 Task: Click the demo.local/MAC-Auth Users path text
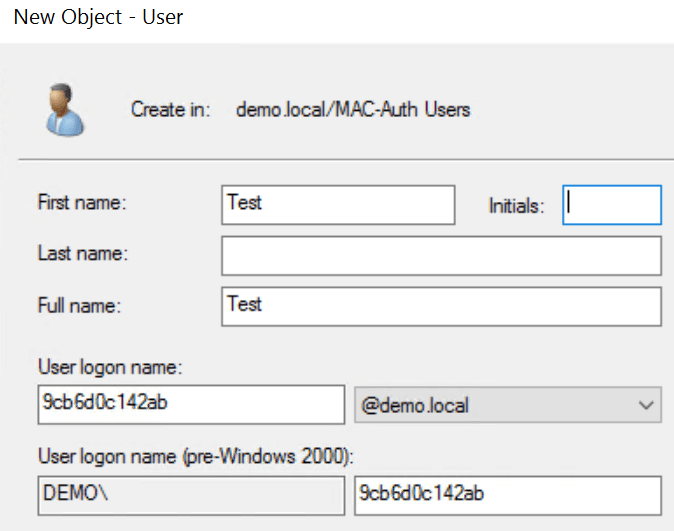point(353,109)
